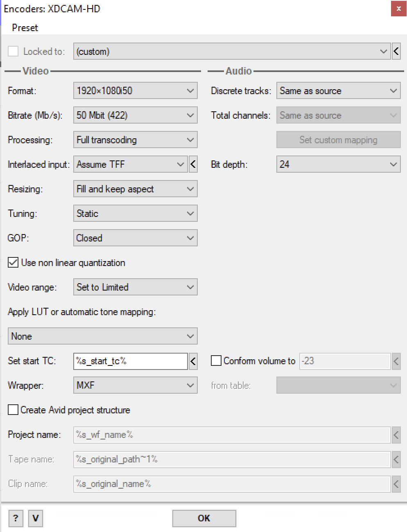Confirm settings with the OK button
Viewport: 407px width, 532px height.
click(204, 518)
